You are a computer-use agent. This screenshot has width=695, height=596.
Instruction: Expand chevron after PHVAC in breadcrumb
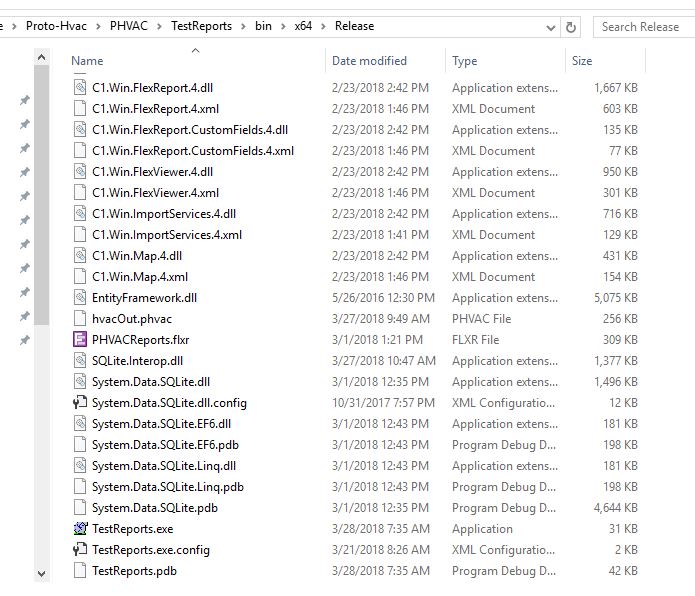click(159, 27)
